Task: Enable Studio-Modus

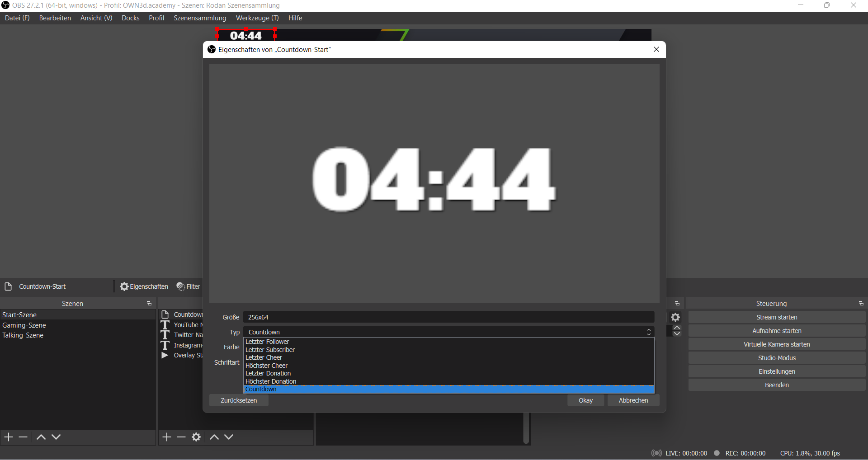Action: point(777,357)
